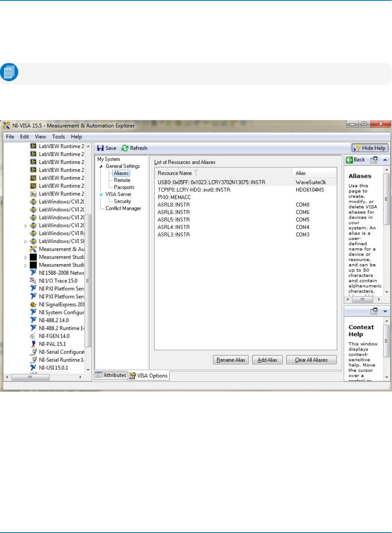
Task: Click the Add Alias button
Action: tap(267, 360)
